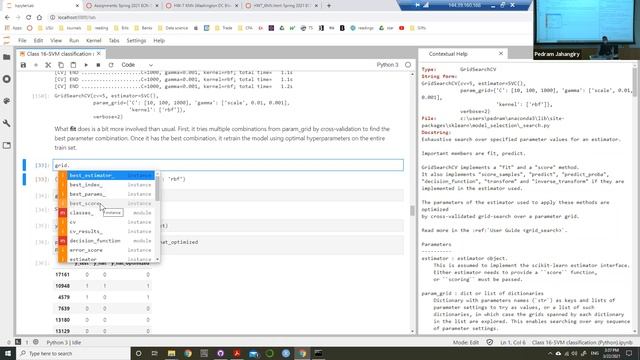Reload the browser page
640x360 pixels.
coord(29,17)
